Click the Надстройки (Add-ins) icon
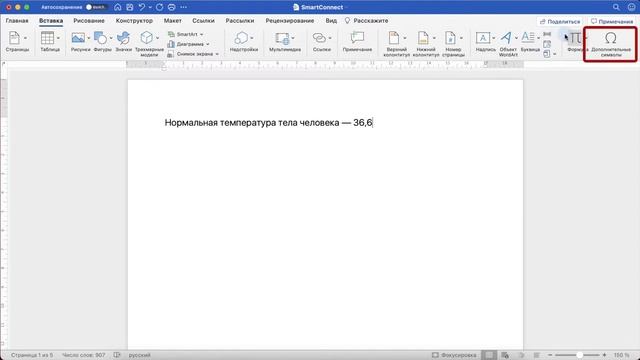 [241, 38]
